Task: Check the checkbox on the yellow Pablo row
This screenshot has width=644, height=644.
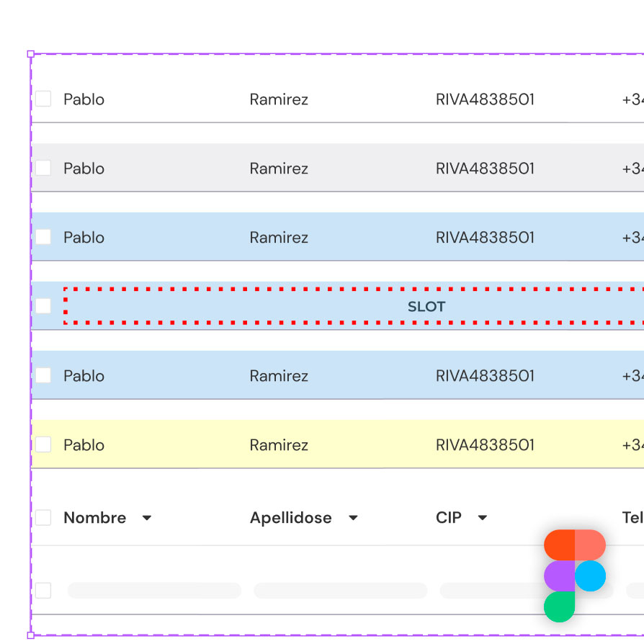Action: click(x=43, y=444)
